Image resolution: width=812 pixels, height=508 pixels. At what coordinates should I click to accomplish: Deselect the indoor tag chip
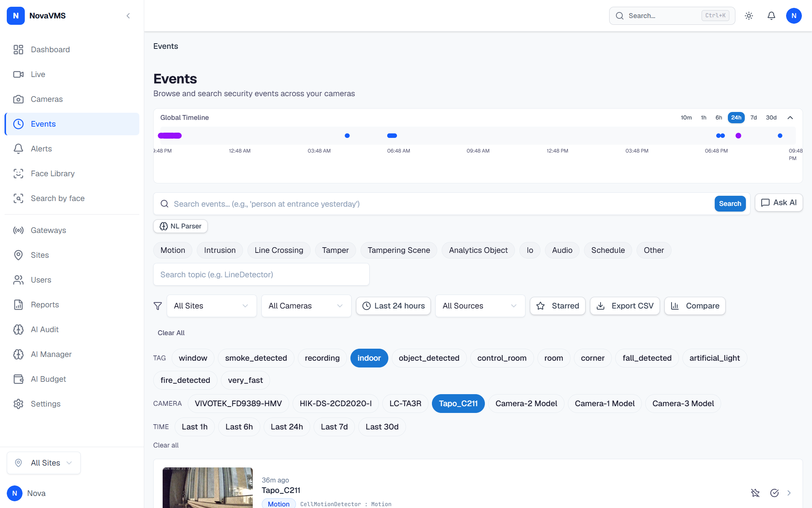tap(369, 358)
